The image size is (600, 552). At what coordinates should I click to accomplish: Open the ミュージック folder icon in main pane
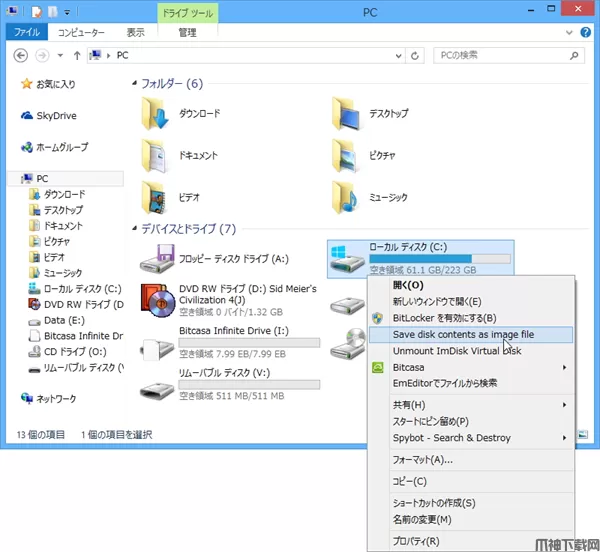pos(345,198)
